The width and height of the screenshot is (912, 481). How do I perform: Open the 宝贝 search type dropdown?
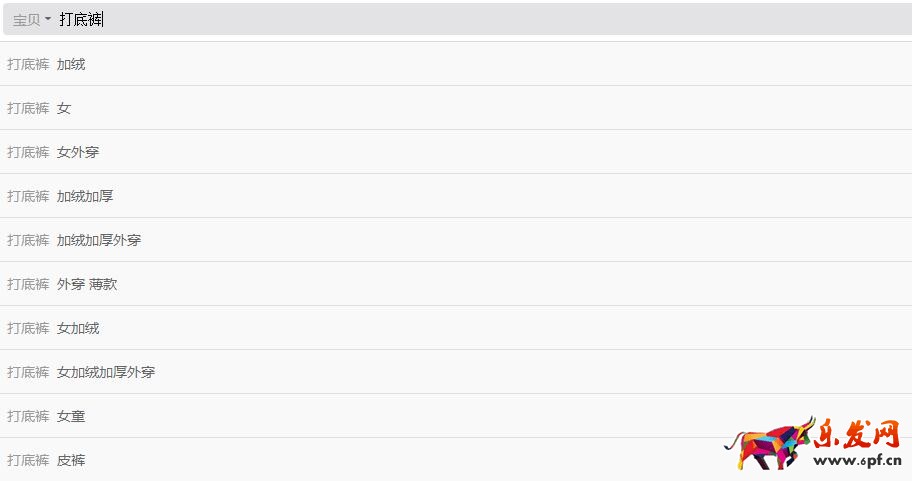coord(31,20)
